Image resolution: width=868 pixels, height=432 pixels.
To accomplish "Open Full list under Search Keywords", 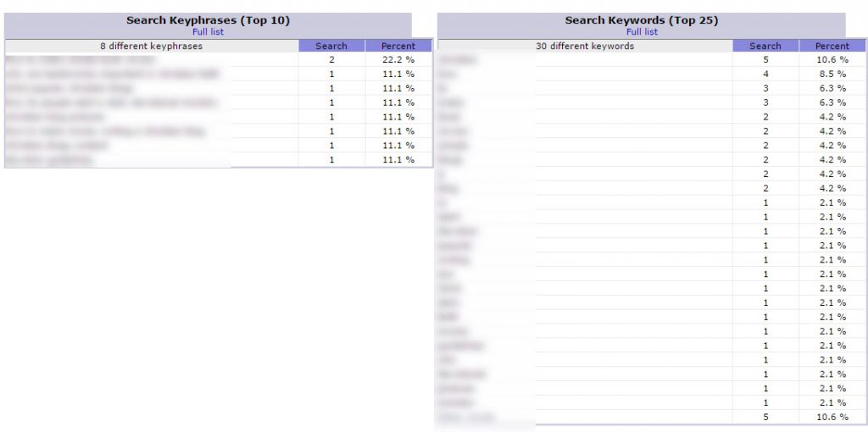I will click(642, 32).
